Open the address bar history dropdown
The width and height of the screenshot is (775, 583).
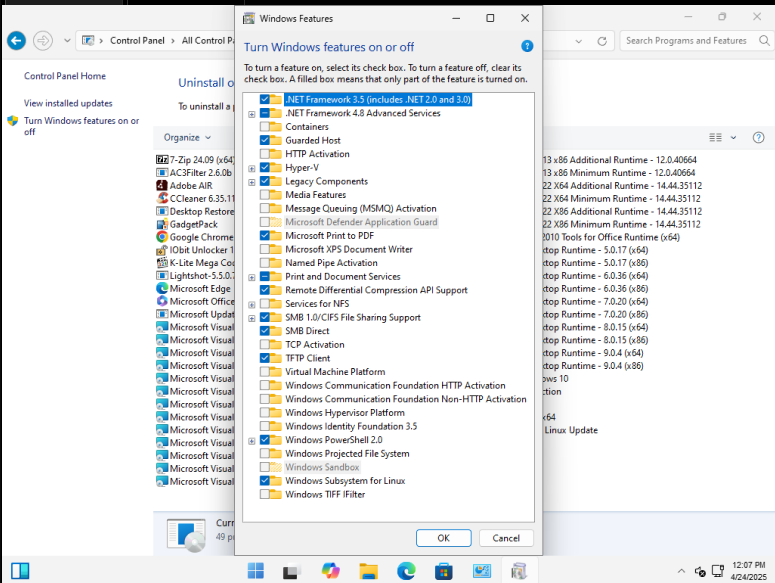click(578, 41)
